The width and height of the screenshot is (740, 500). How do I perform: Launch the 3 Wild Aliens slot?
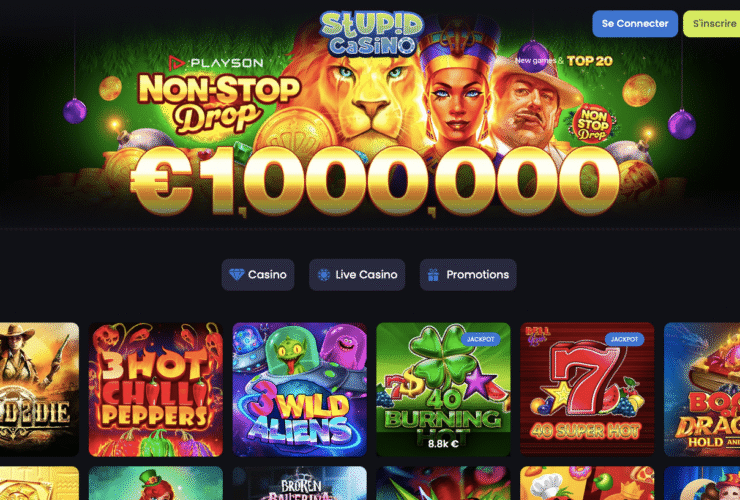(300, 390)
